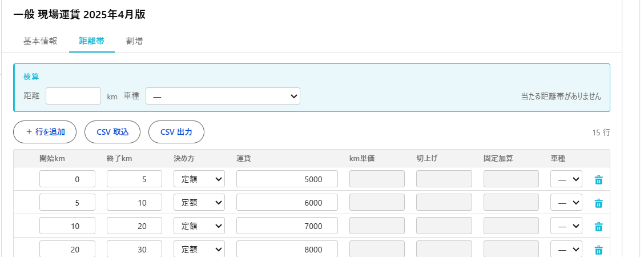Delete the row starting at 0 km
This screenshot has width=644, height=257.
598,179
